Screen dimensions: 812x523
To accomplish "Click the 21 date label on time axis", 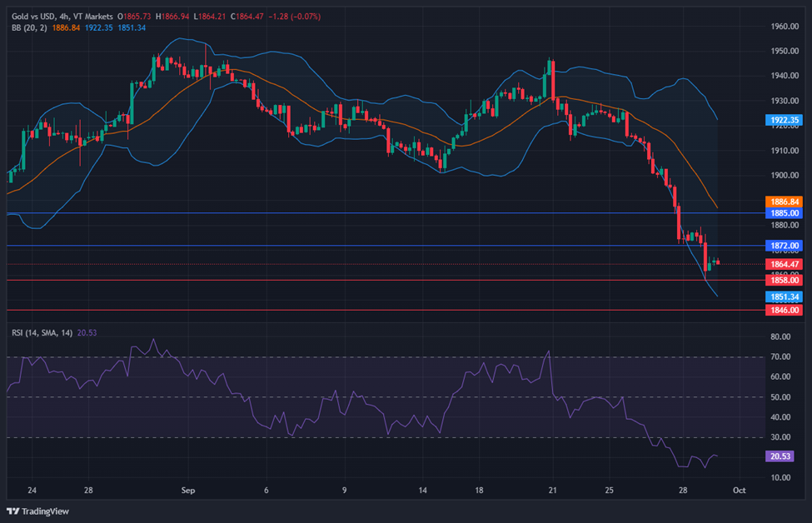I will (552, 490).
